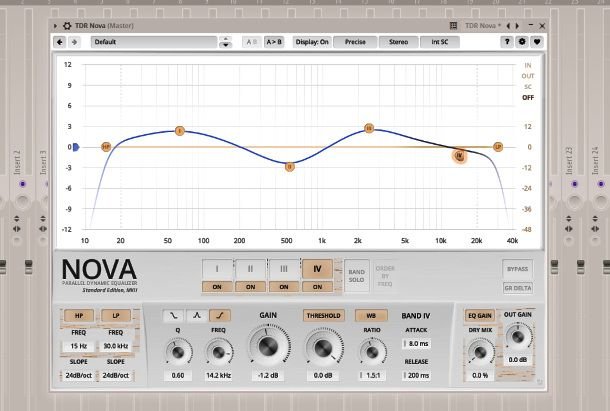Select the OUT analyzer mode
The image size is (610, 411).
click(528, 76)
